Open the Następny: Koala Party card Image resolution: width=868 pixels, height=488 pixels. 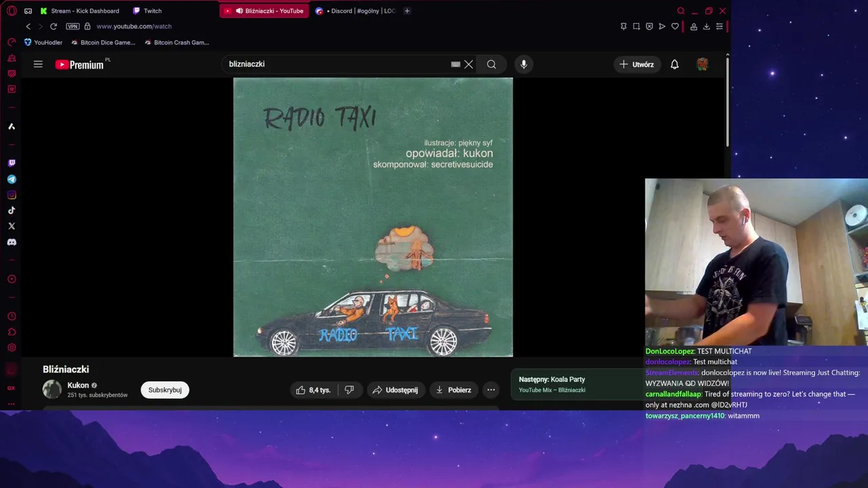click(576, 384)
